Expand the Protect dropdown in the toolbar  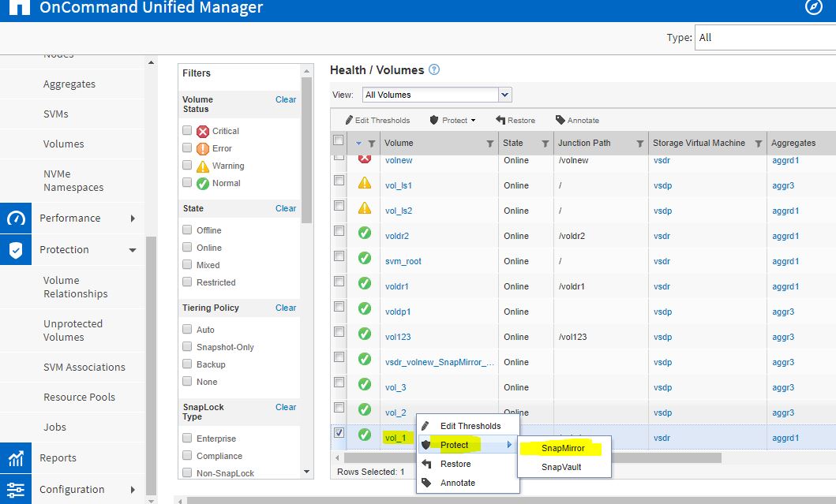click(x=452, y=120)
